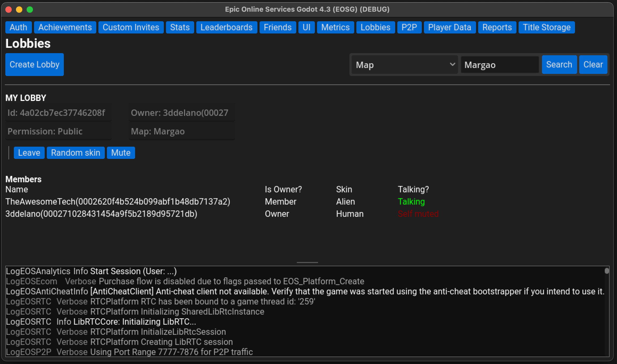617x364 pixels.
Task: Click the dropdown chevron next to Map
Action: click(452, 65)
